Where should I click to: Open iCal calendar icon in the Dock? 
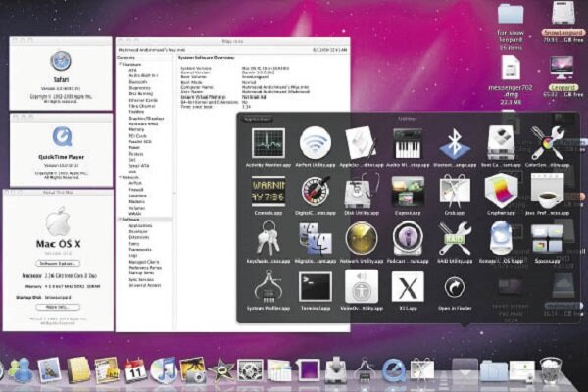coord(135,370)
